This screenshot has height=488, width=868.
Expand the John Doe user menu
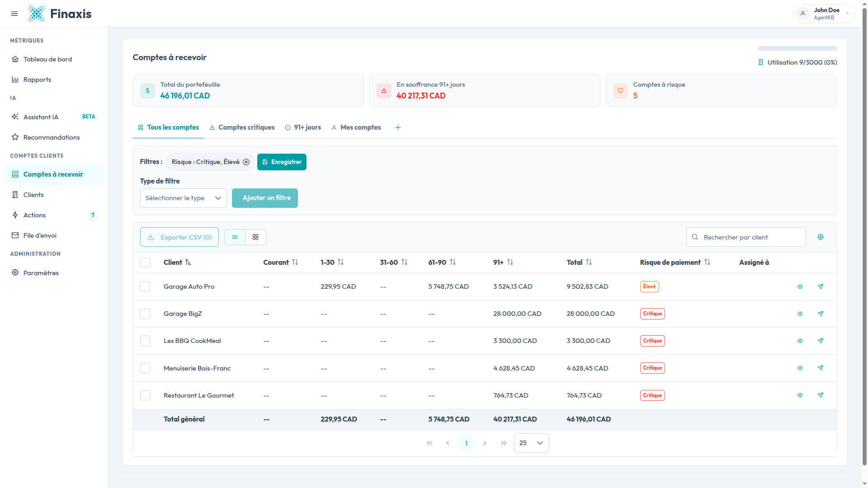point(824,14)
